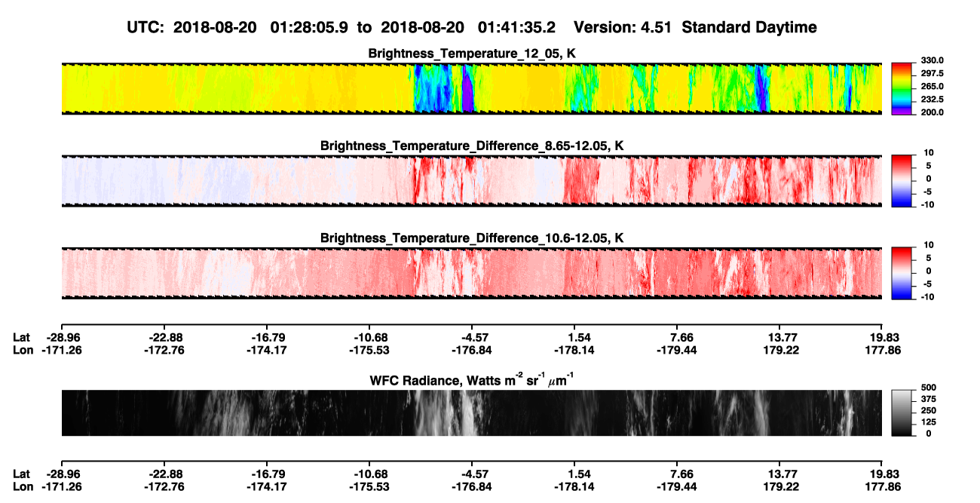Click longitude '-179.44' beneath the WFC Radiance strip
This screenshot has width=980, height=503.
click(677, 487)
